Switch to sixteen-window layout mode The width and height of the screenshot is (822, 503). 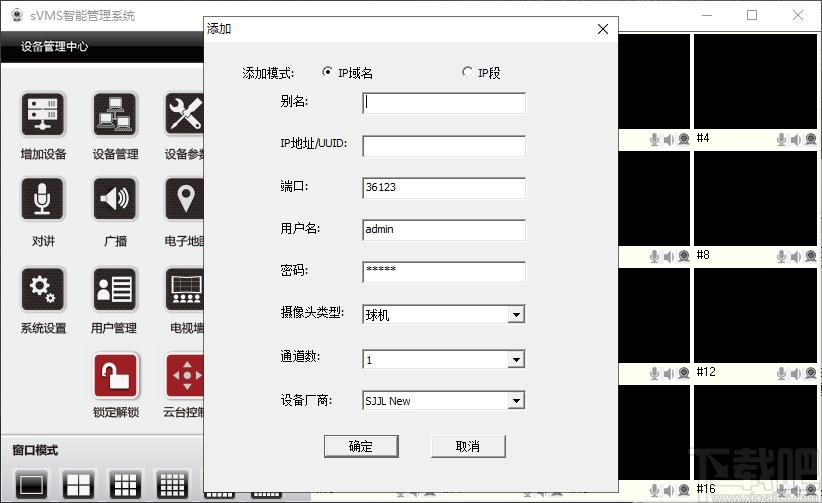(172, 484)
